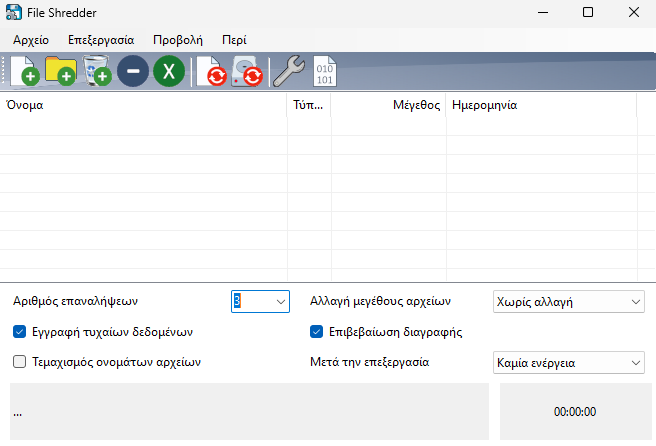Minimize the File Shredder window
656x446 pixels.
[543, 13]
